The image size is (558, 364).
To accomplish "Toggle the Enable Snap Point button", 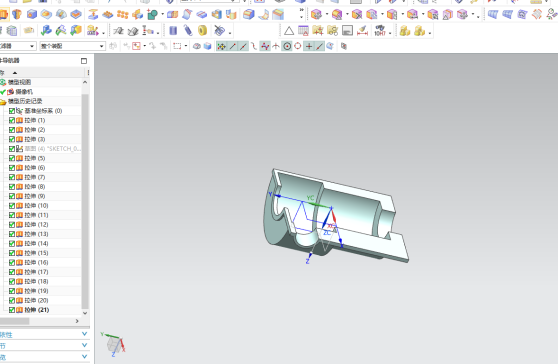I will point(221,46).
